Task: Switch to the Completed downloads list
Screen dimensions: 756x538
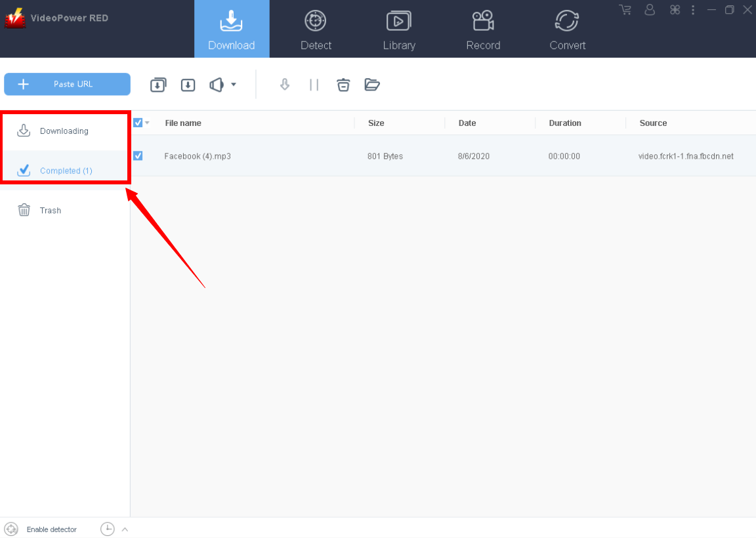Action: [x=66, y=170]
